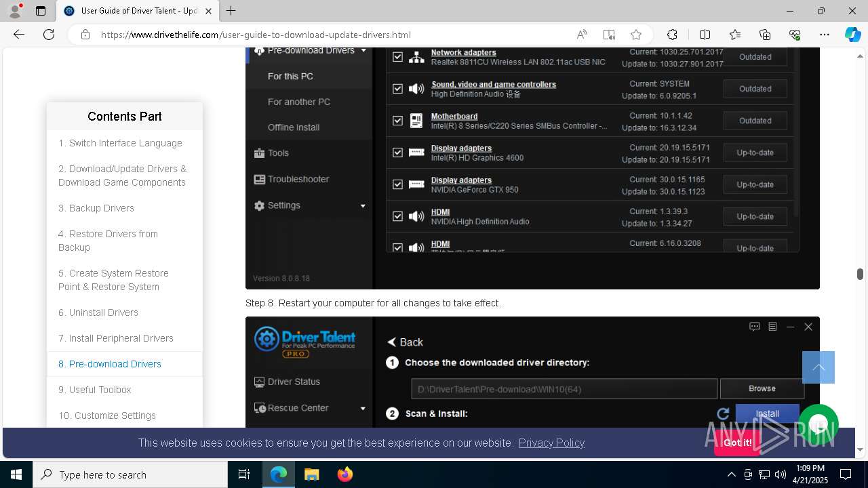The image size is (868, 488).
Task: Toggle Intel HD Graphics 4600 checkbox
Action: click(x=397, y=152)
